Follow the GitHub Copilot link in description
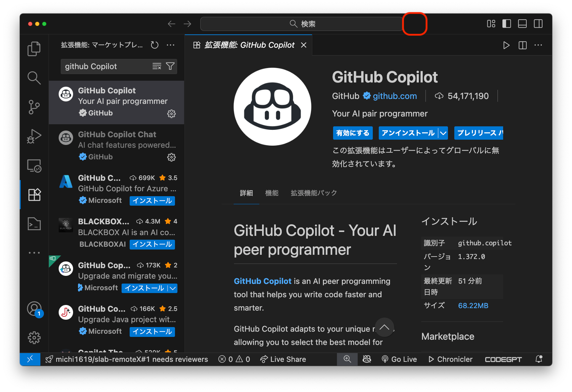 262,281
